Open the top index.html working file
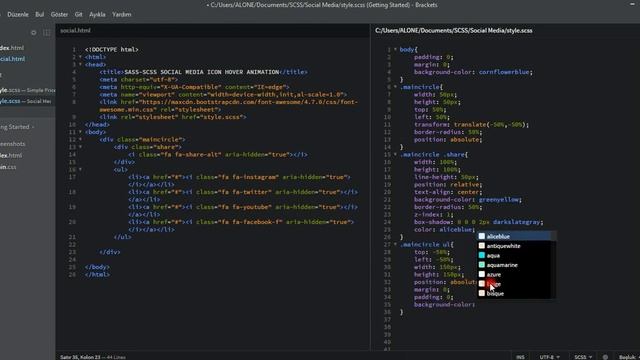 point(12,48)
